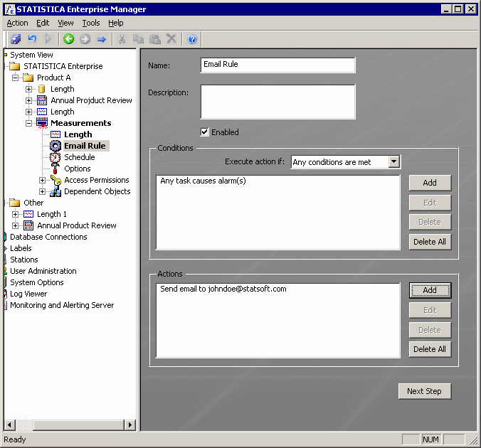The height and width of the screenshot is (448, 481).
Task: Click the Measurements monitor icon
Action: 42,123
